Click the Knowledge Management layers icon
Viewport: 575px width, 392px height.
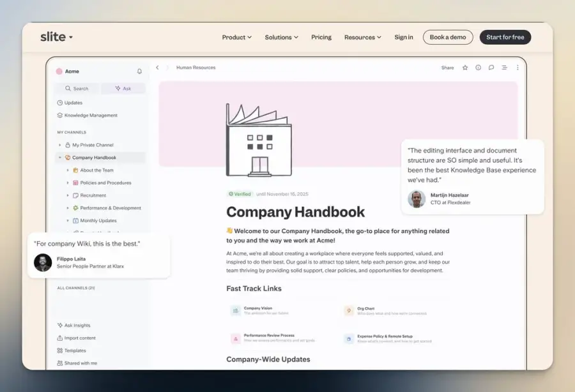pos(60,115)
